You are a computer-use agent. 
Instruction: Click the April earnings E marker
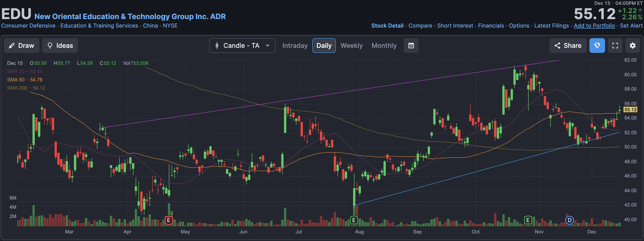169,220
